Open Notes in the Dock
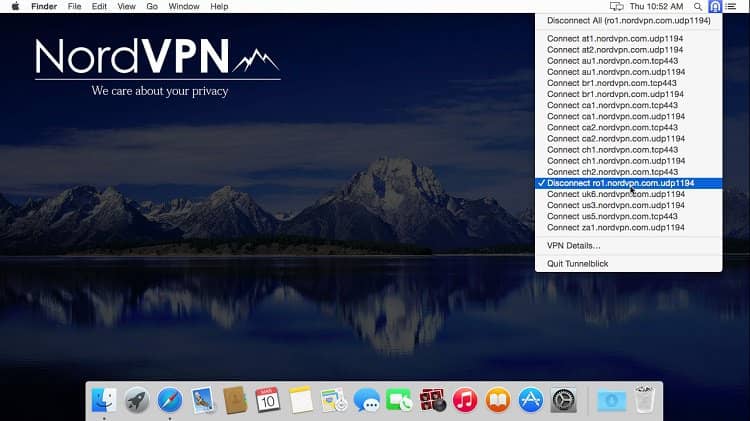The height and width of the screenshot is (421, 750). tap(301, 400)
